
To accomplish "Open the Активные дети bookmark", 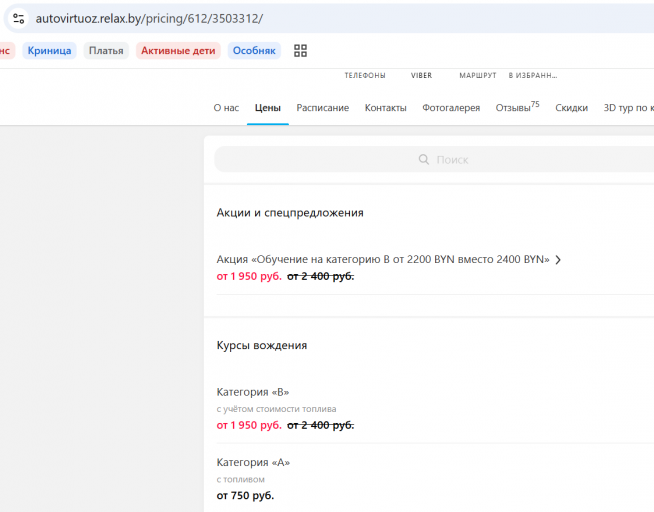I will [178, 50].
